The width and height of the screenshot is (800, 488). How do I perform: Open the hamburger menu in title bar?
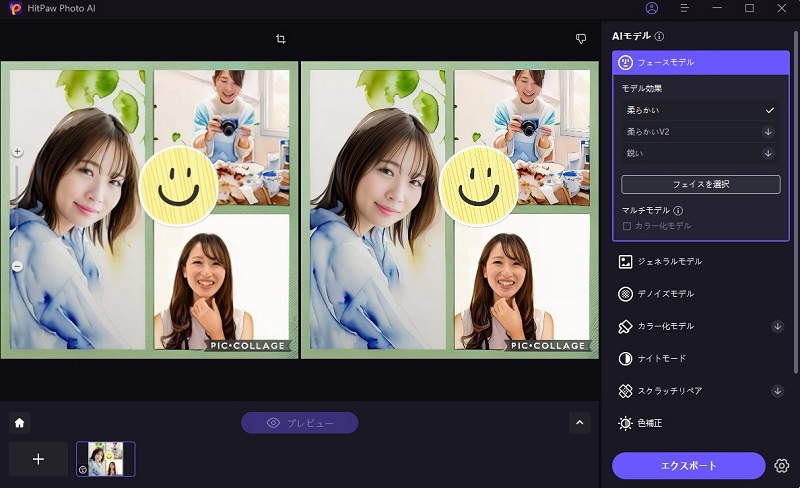click(685, 8)
